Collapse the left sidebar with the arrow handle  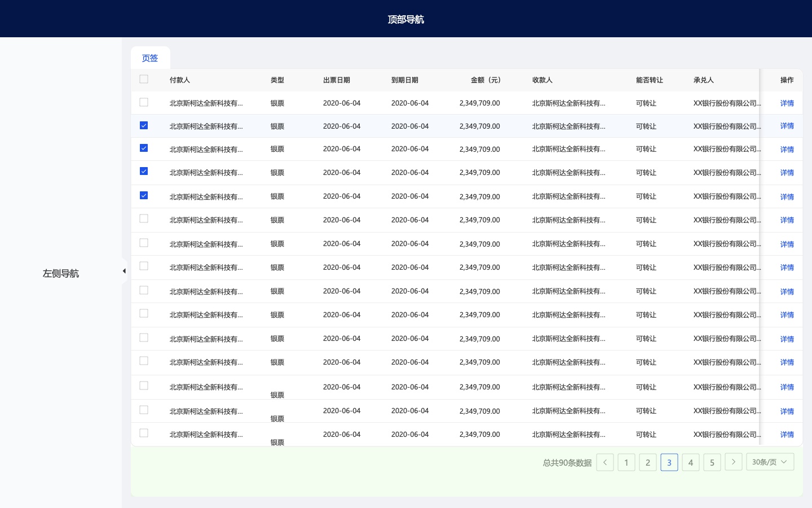[124, 271]
